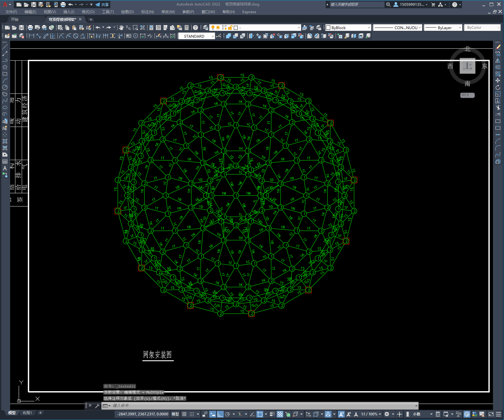Screen dimensions: 504x420
Task: Select the Center Mark tool
Action: [135, 36]
